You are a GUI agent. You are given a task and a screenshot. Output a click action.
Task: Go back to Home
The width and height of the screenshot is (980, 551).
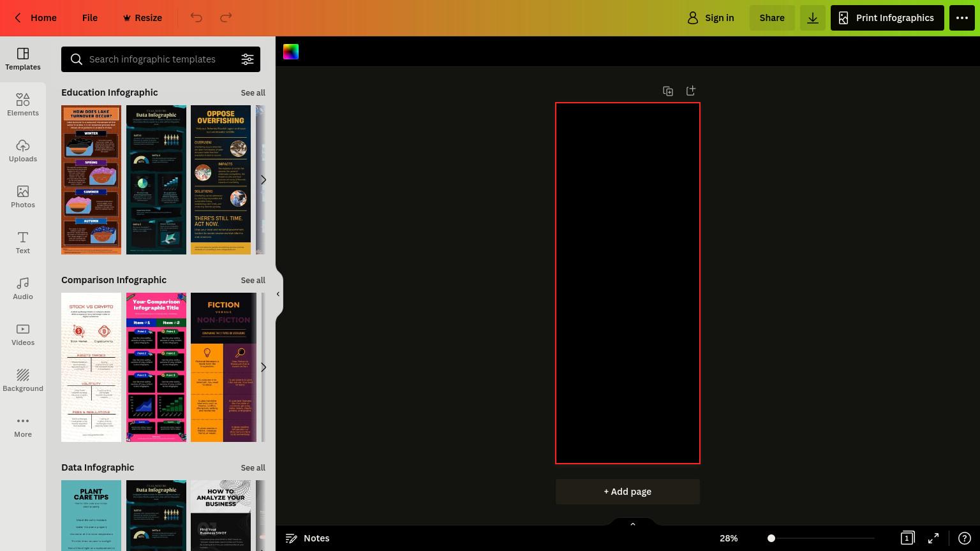click(36, 18)
